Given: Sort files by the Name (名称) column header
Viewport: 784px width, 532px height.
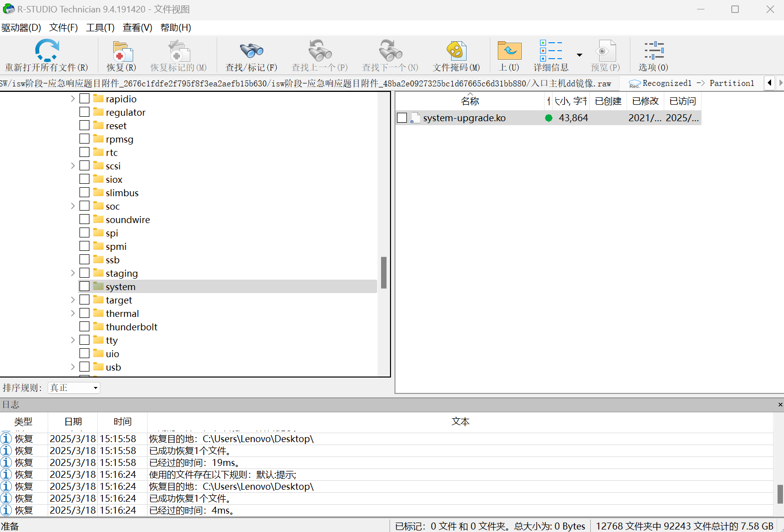Looking at the screenshot, I should 470,101.
